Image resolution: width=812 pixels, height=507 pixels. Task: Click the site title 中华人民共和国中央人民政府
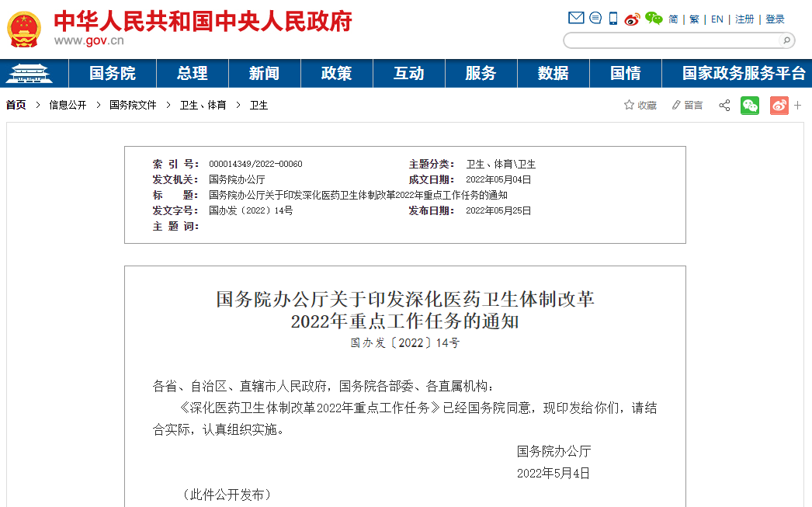203,21
